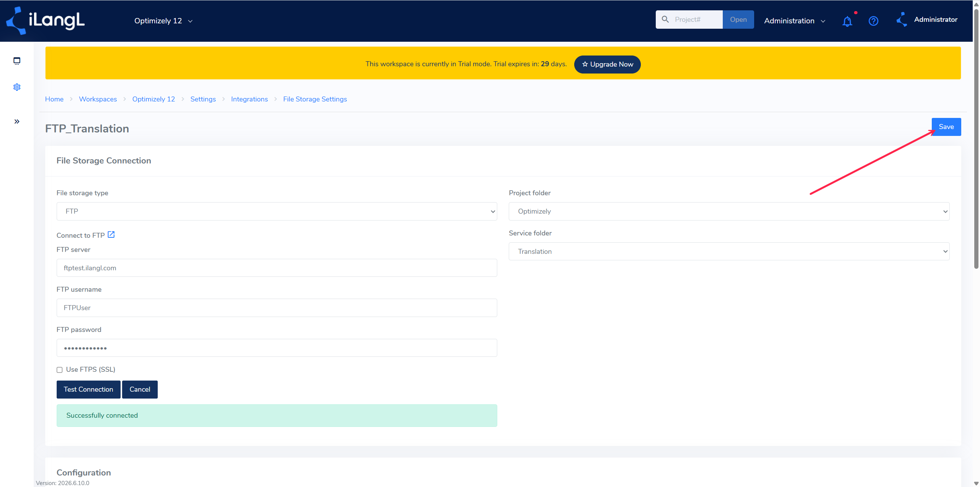Enable the Use FTPS (SSL) checkbox
This screenshot has height=487, width=980.
(x=60, y=370)
